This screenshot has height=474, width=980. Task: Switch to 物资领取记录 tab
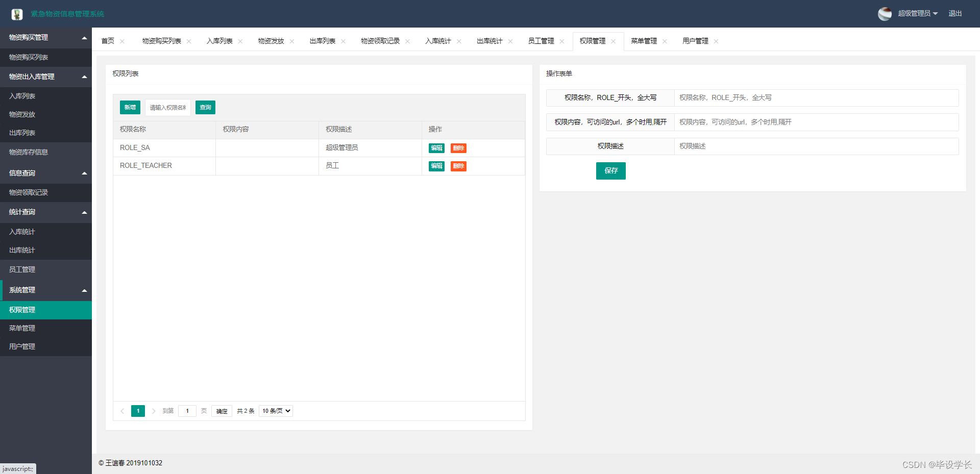coord(380,41)
